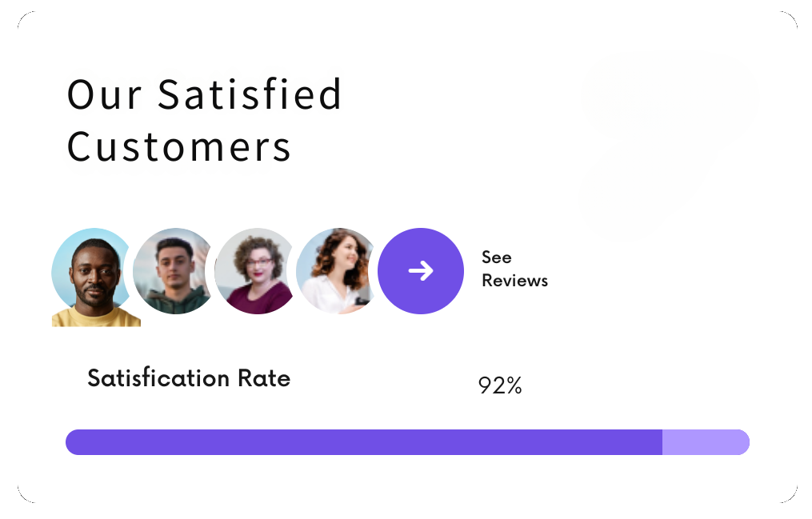Image resolution: width=812 pixels, height=519 pixels.
Task: Click the dark purple filled progress bar
Action: 363,442
